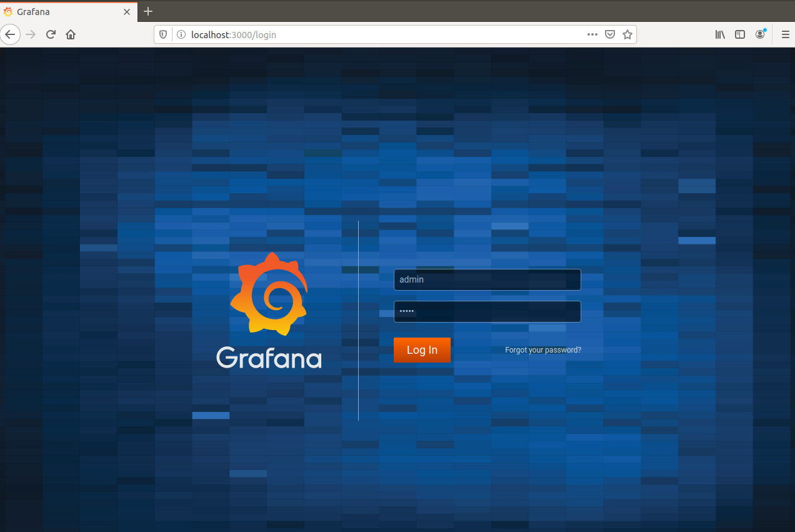Click the browser Forward arrow button

(31, 34)
